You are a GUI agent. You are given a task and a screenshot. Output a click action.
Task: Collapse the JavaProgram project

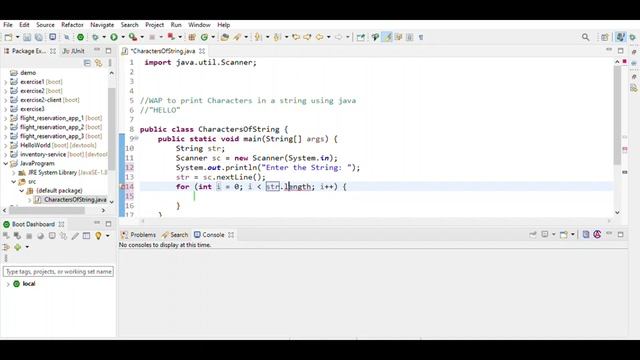(x=6, y=163)
